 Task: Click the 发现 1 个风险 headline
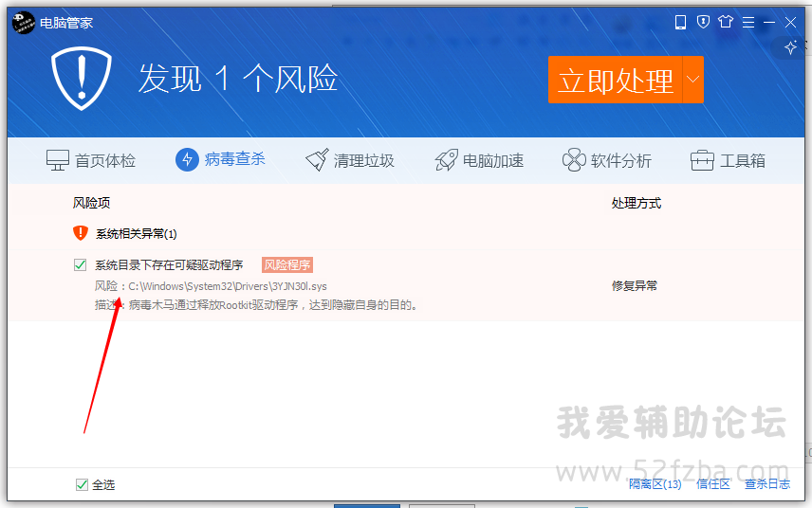tap(238, 79)
